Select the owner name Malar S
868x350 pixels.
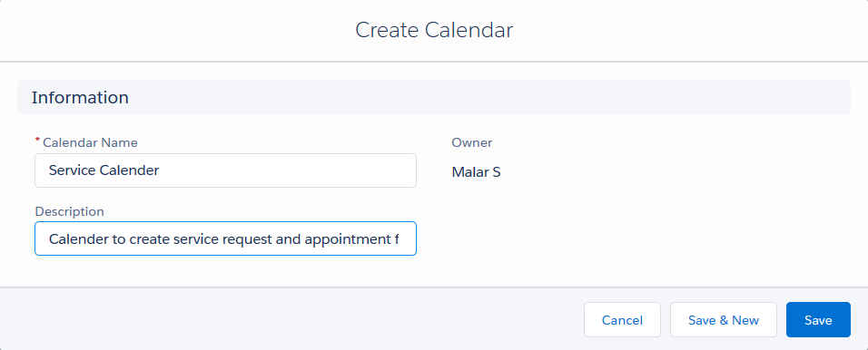476,172
